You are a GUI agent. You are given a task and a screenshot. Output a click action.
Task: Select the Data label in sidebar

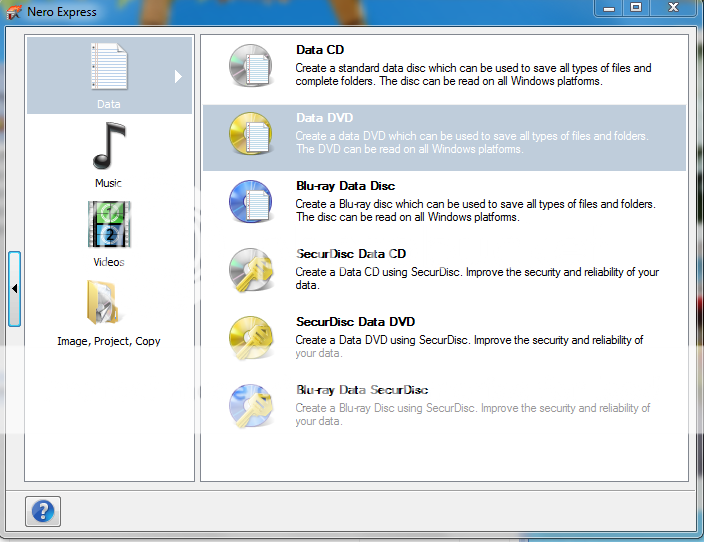[109, 104]
